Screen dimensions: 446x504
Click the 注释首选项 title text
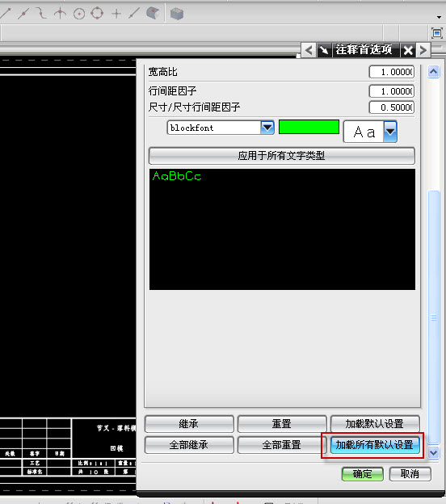364,50
